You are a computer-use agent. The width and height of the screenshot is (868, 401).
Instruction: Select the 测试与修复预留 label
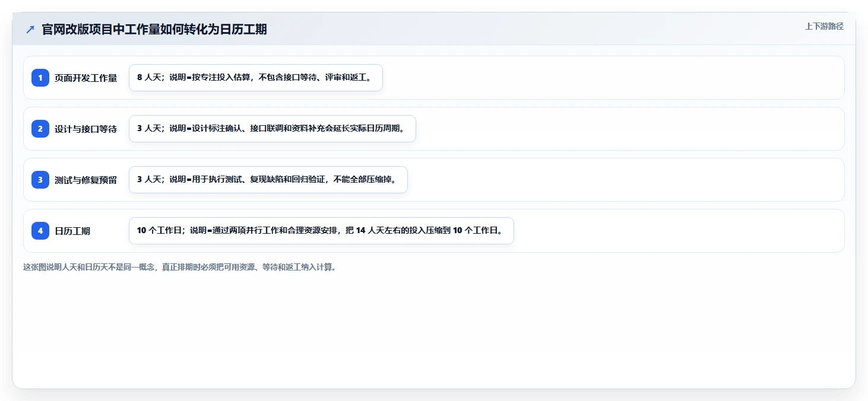point(86,180)
